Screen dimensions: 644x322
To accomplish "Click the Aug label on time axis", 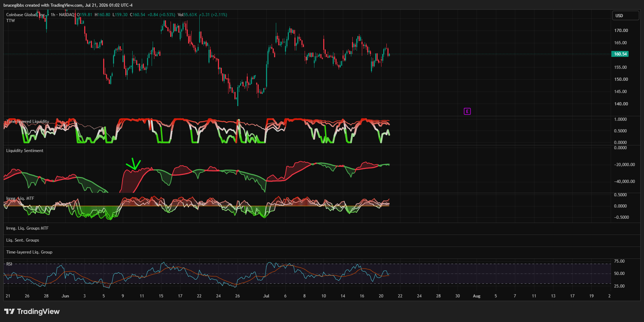I will pos(477,296).
